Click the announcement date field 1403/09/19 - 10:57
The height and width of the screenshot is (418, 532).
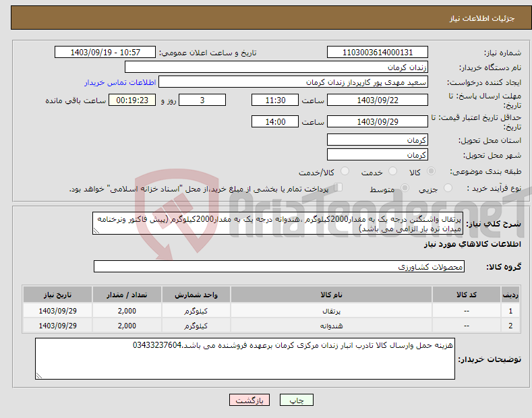[x=105, y=53]
